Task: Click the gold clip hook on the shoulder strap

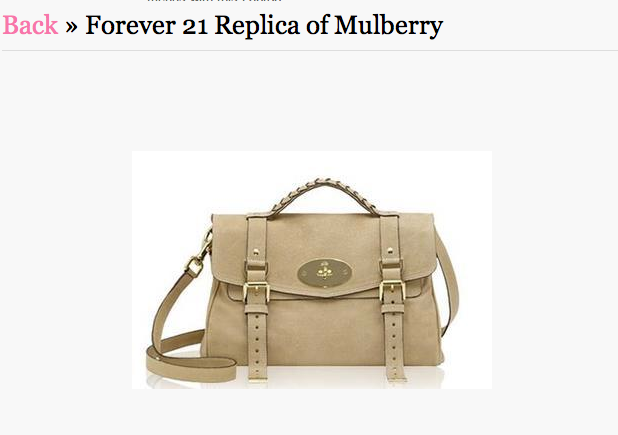Action: (x=200, y=255)
